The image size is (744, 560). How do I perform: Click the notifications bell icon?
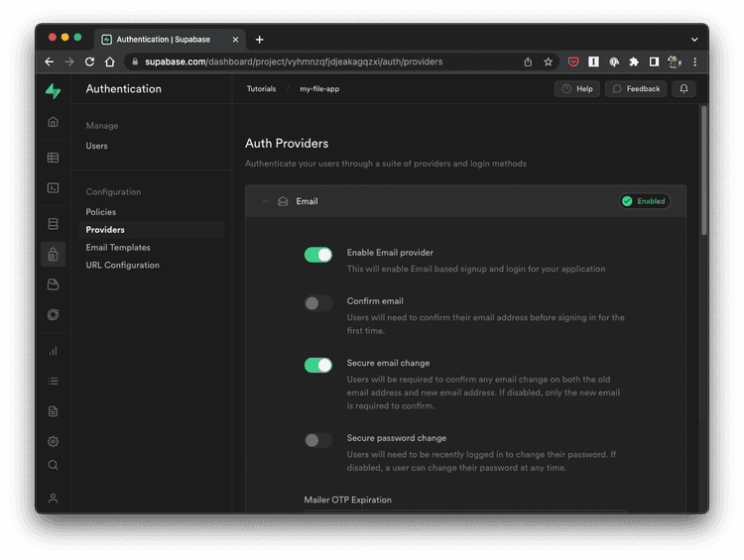[683, 89]
